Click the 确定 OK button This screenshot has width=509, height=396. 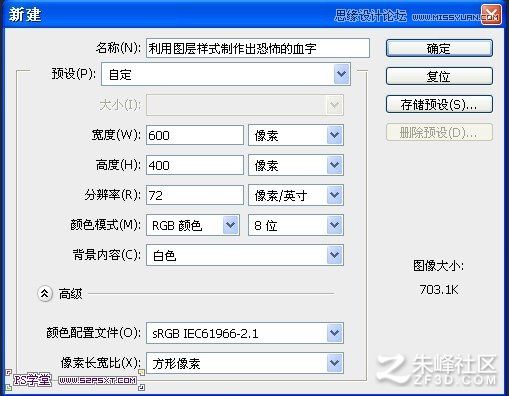coord(439,49)
